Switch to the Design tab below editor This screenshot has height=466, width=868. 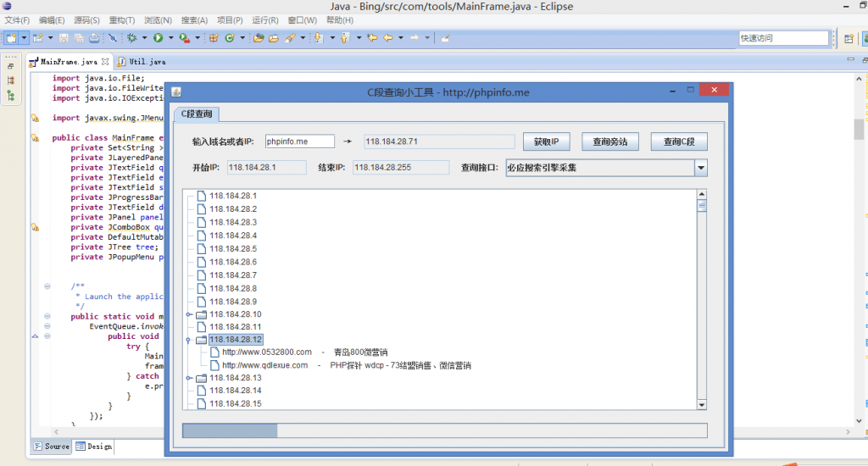click(x=93, y=446)
